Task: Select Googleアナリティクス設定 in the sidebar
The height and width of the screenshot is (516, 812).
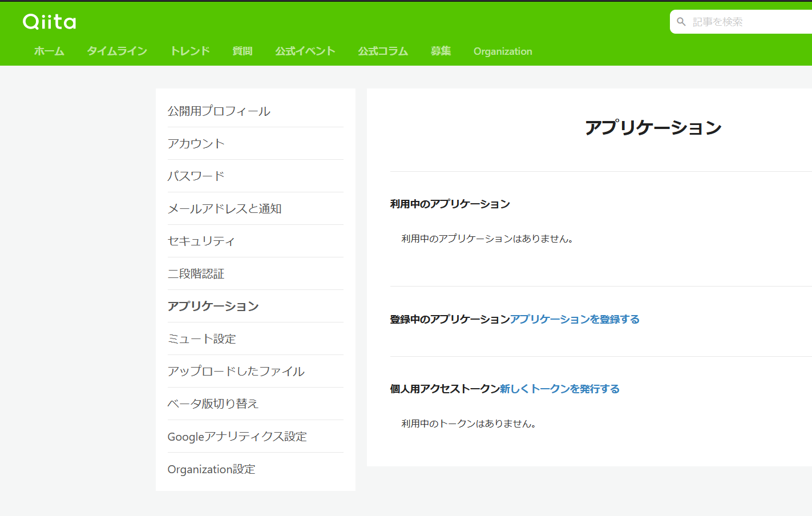Action: pyautogui.click(x=255, y=436)
